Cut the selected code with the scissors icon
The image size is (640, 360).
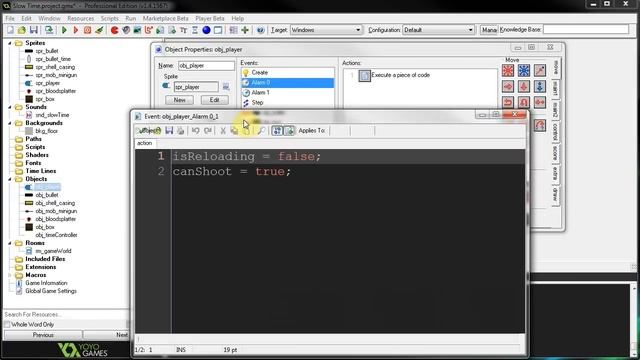pyautogui.click(x=223, y=131)
